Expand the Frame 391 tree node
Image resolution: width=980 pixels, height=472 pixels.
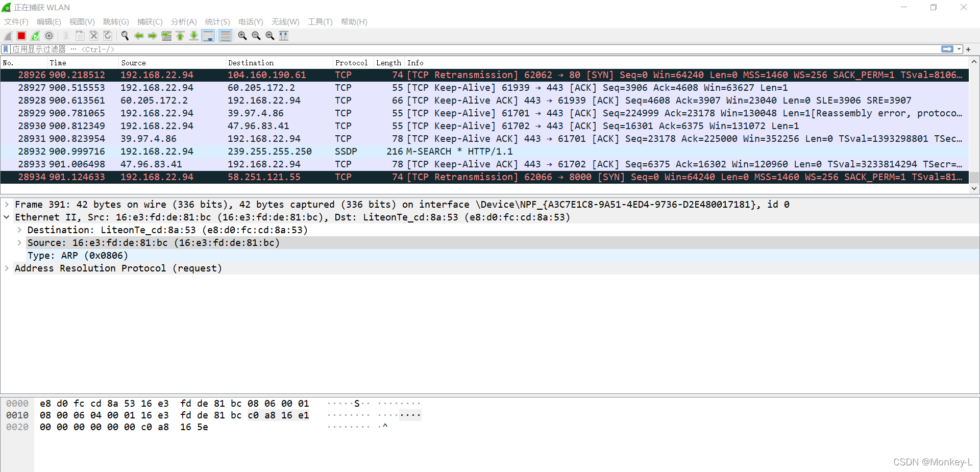(x=7, y=204)
